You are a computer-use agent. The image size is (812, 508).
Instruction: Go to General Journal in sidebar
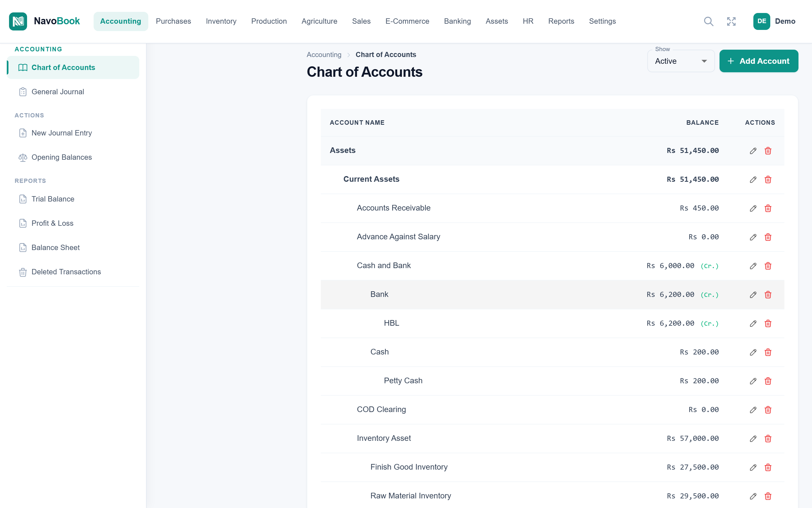point(73,92)
